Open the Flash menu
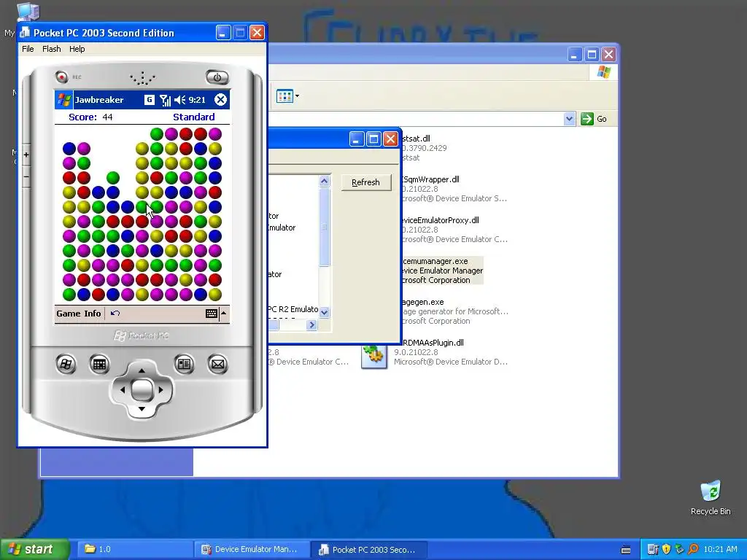 tap(52, 49)
